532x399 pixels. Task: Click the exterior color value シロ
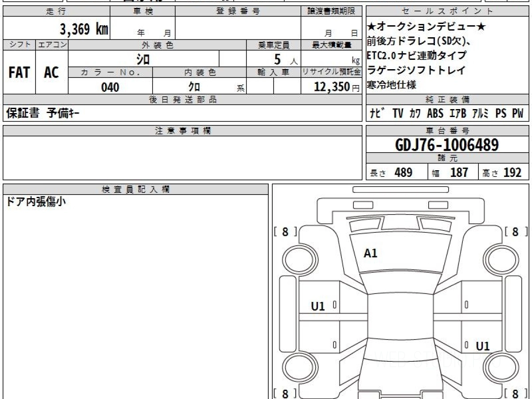(x=143, y=59)
